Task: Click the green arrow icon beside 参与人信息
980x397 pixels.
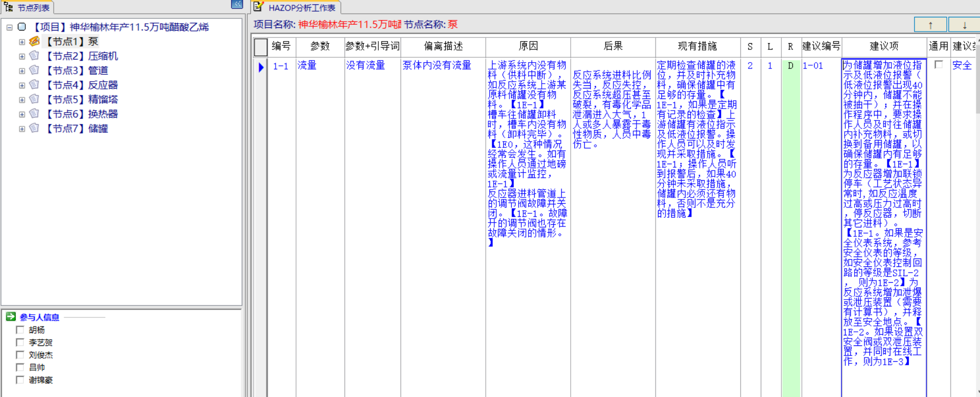Action: point(11,316)
